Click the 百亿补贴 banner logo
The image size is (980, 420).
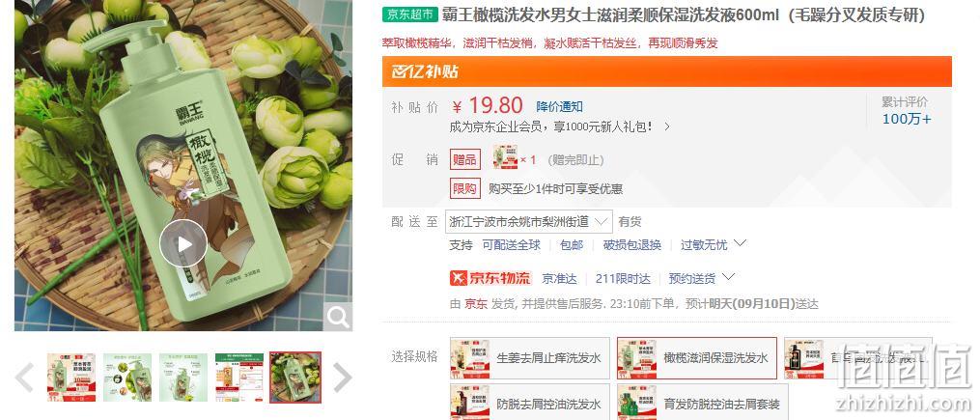[x=425, y=71]
